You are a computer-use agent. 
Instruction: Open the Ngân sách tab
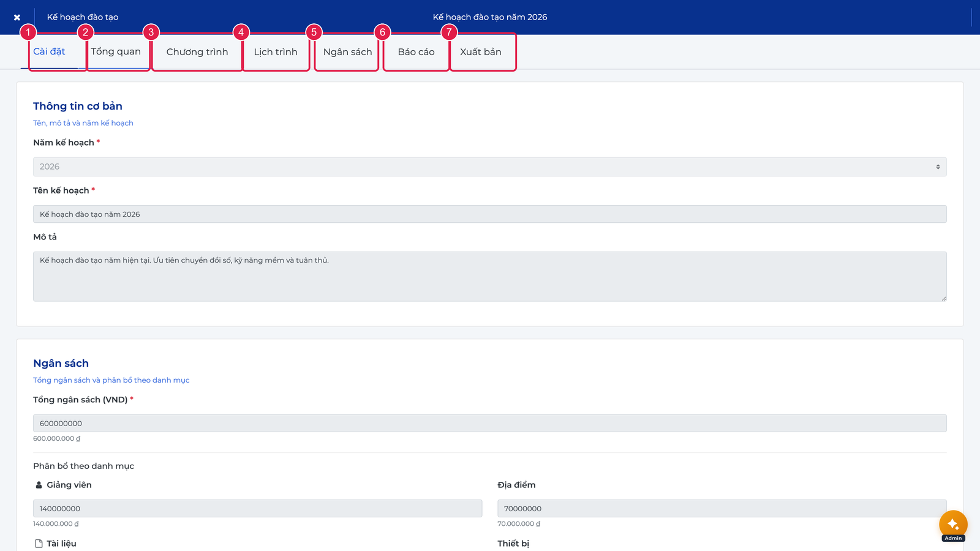(x=347, y=52)
